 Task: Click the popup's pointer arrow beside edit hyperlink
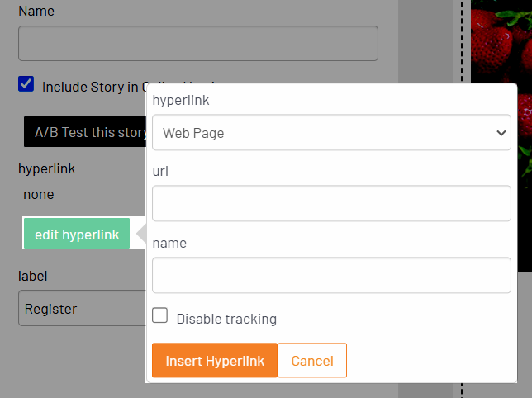pyautogui.click(x=141, y=235)
